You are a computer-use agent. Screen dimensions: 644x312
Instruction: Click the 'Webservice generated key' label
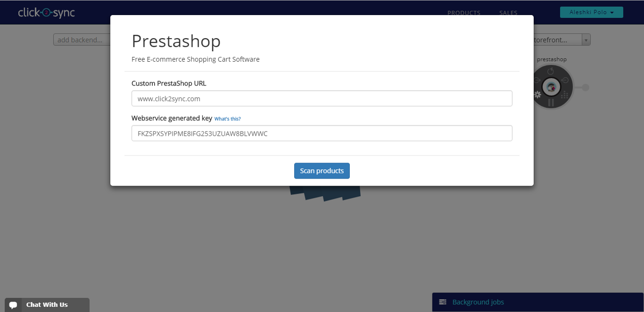[172, 118]
